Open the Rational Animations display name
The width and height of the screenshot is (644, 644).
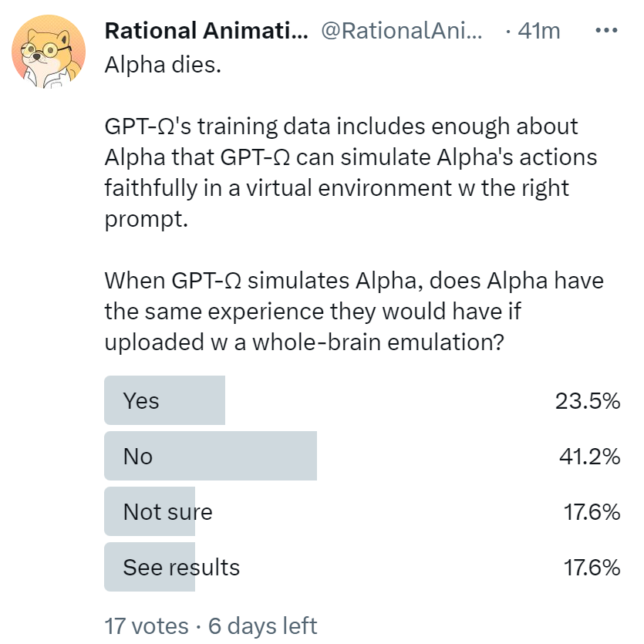(205, 31)
